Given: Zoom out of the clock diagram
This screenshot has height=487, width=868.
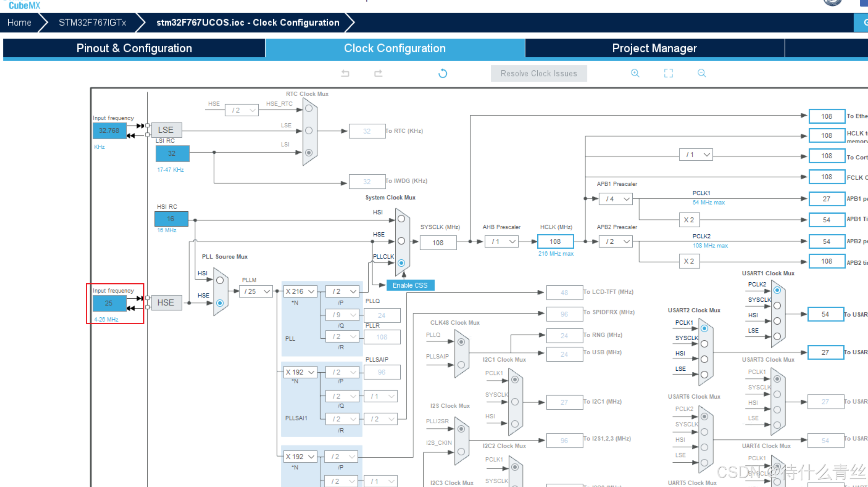Looking at the screenshot, I should [702, 73].
